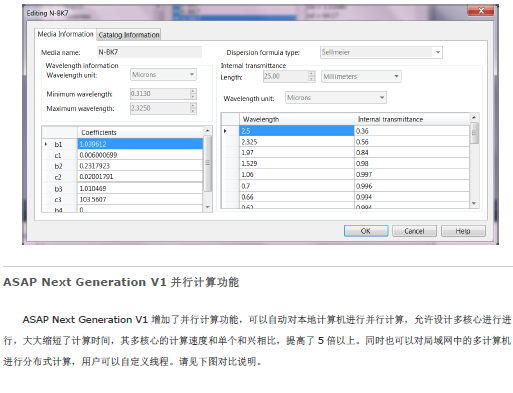This screenshot has height=393, width=513.
Task: Click the Media name field N-BK7
Action: [149, 52]
